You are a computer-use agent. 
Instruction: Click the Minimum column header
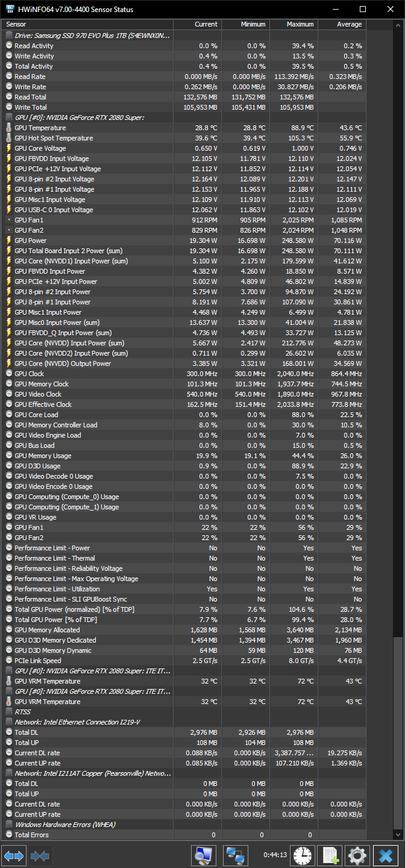tap(245, 24)
